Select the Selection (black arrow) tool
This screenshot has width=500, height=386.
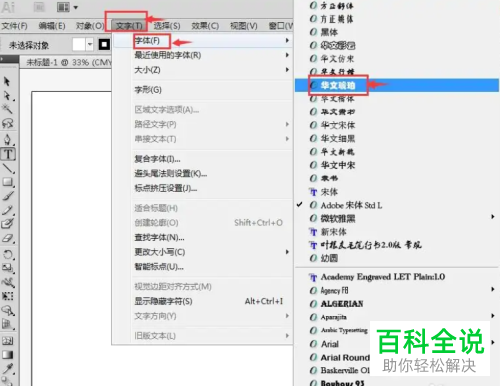(x=7, y=81)
